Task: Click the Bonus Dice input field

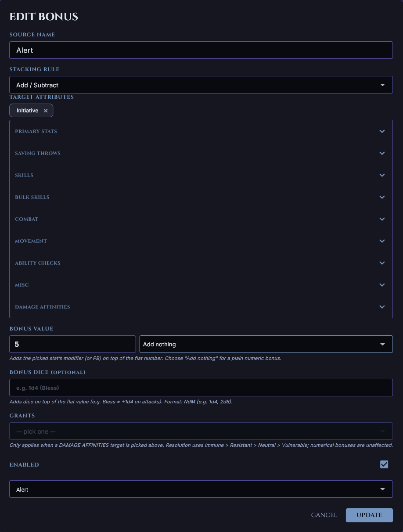Action: click(201, 388)
